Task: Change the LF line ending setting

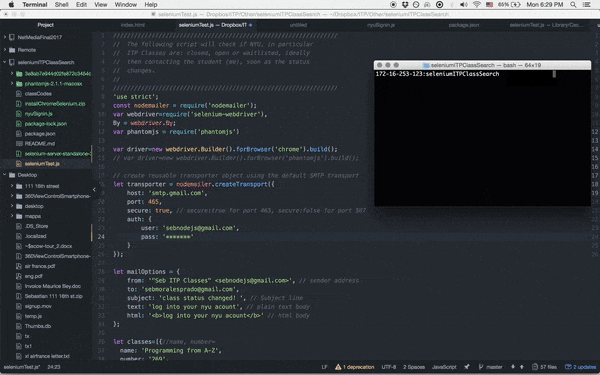Action: (x=324, y=367)
